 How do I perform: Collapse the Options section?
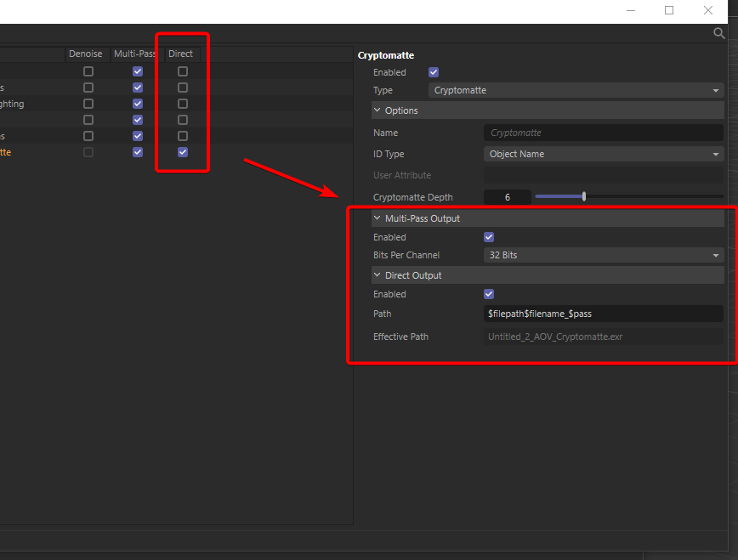[x=377, y=110]
